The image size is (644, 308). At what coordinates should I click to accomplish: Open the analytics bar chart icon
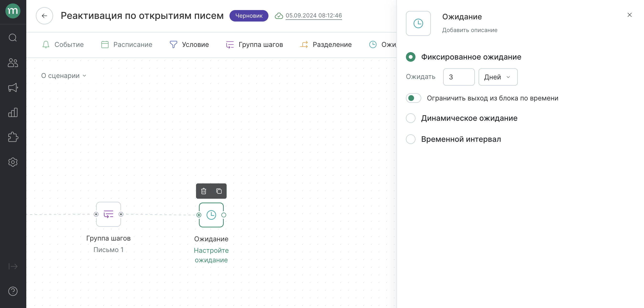(x=13, y=112)
